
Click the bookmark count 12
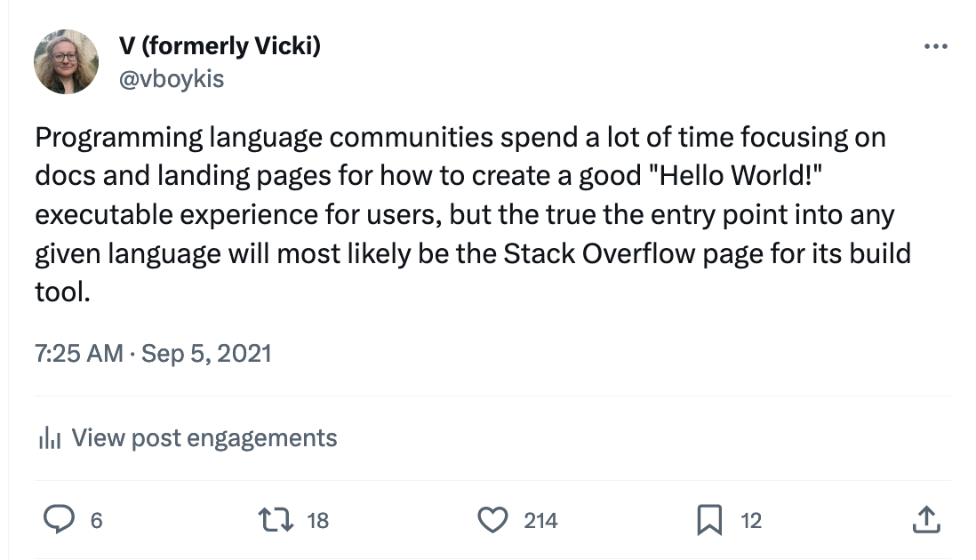click(751, 520)
